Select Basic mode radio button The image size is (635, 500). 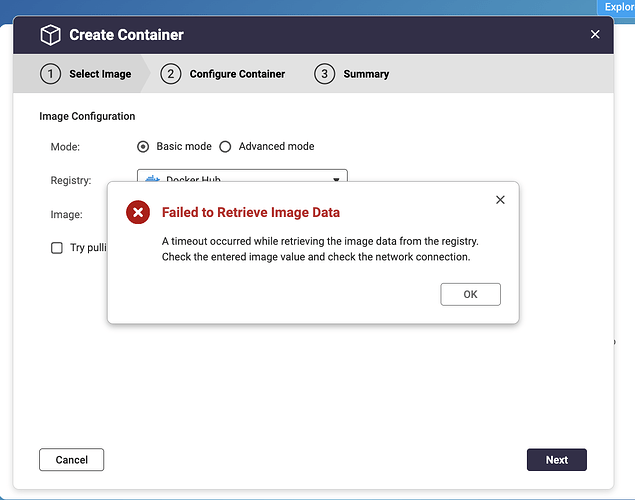coord(143,146)
